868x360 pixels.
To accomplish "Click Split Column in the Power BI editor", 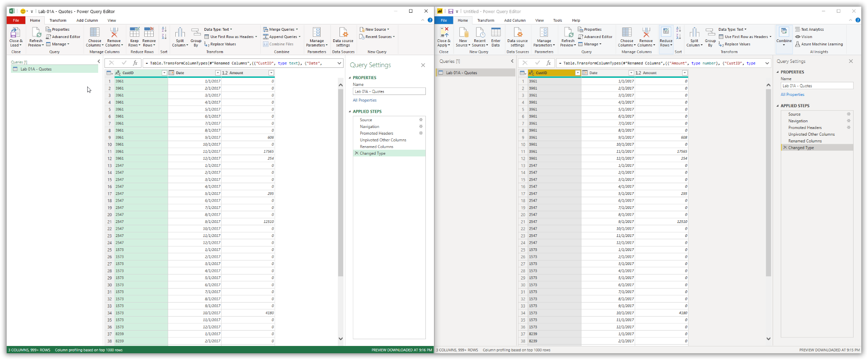I will (x=694, y=37).
